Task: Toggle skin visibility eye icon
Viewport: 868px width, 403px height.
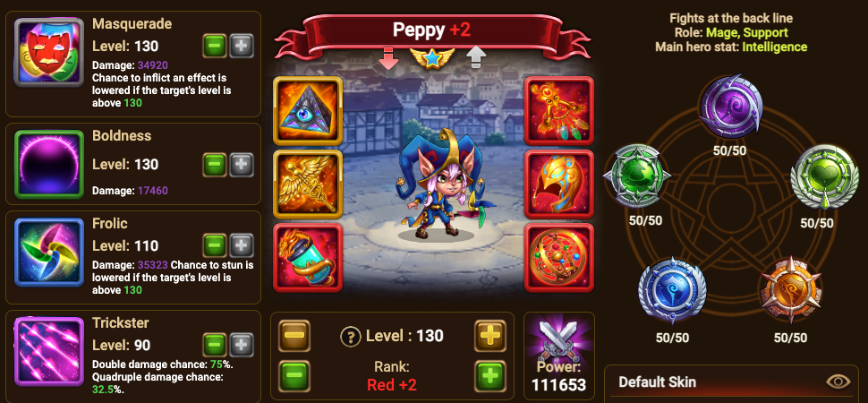Action: 838,382
